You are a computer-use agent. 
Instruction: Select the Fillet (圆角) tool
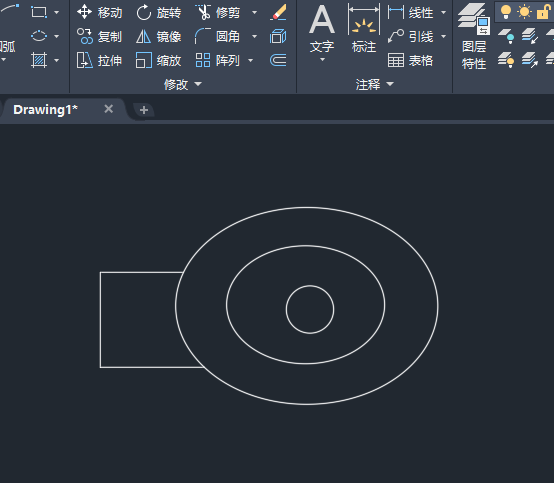pos(217,36)
